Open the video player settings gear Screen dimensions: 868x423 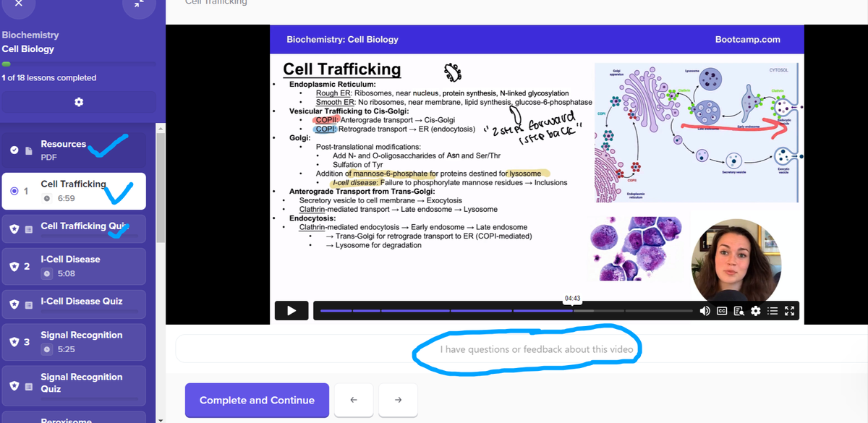pos(756,311)
